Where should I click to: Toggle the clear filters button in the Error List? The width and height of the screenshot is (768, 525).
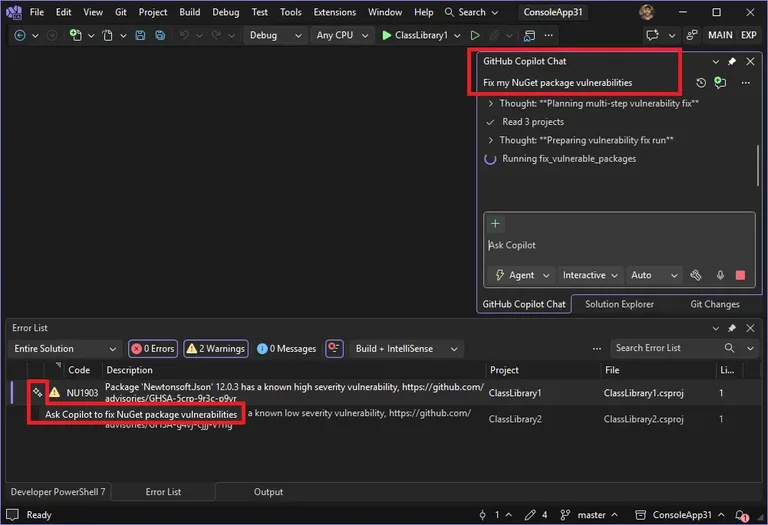coord(334,348)
